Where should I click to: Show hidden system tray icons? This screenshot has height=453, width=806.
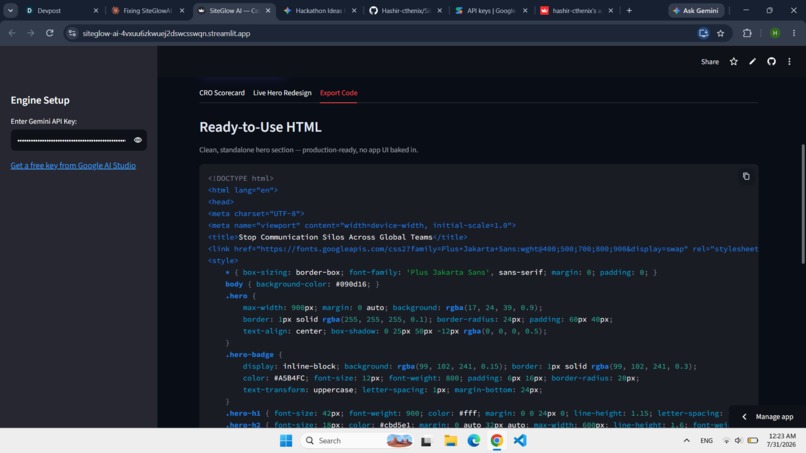point(686,441)
